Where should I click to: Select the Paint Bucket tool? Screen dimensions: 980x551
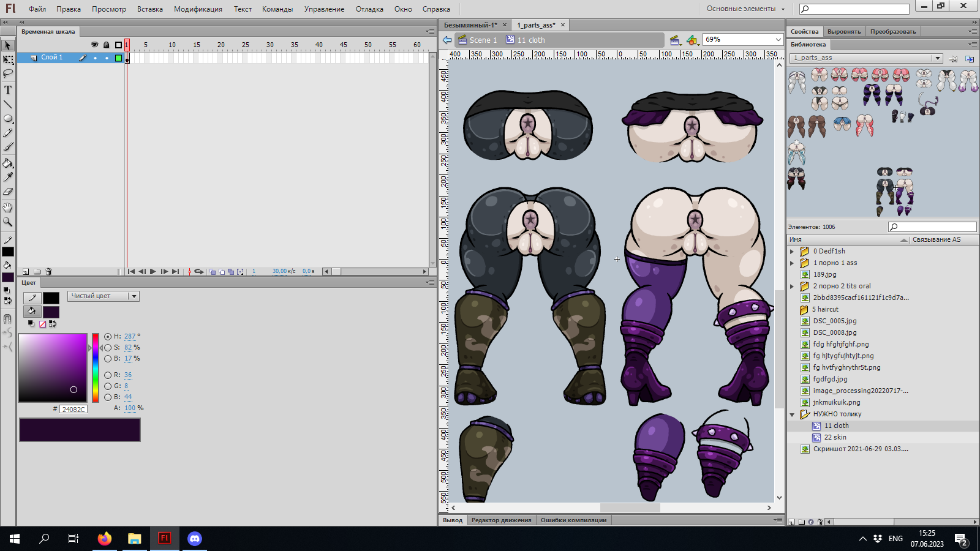(x=8, y=163)
